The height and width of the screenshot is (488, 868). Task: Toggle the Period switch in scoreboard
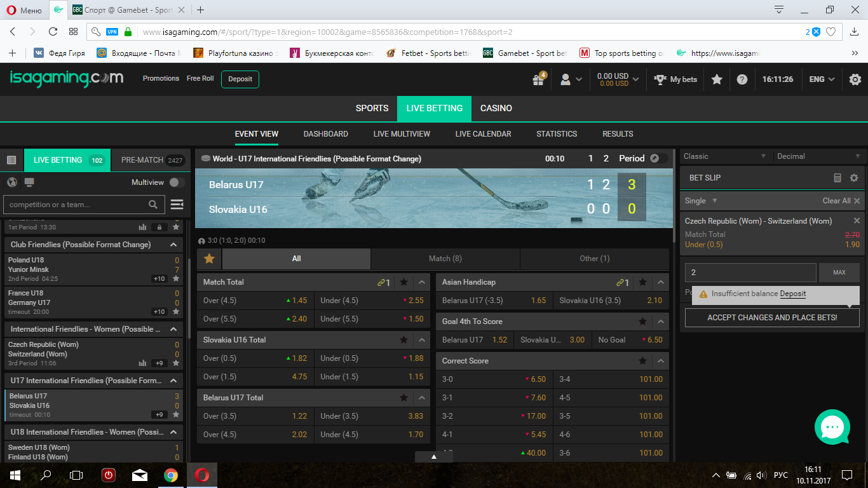click(660, 158)
